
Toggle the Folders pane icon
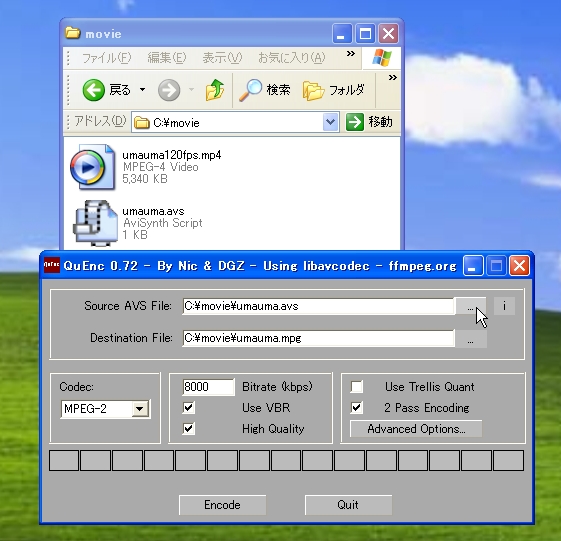point(312,91)
